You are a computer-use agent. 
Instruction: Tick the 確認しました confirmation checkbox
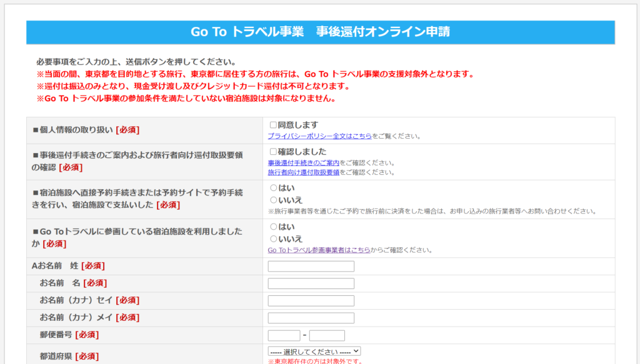pyautogui.click(x=273, y=152)
